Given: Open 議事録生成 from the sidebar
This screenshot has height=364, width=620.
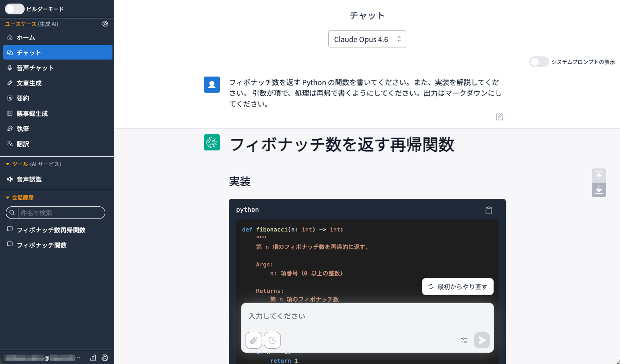Looking at the screenshot, I should click(x=57, y=114).
